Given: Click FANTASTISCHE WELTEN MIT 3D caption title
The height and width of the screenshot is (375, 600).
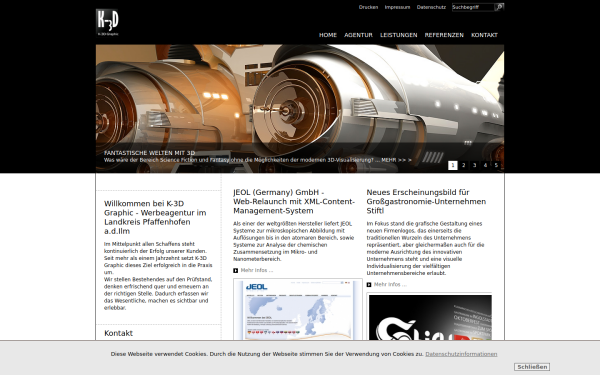Looking at the screenshot, I should click(149, 153).
